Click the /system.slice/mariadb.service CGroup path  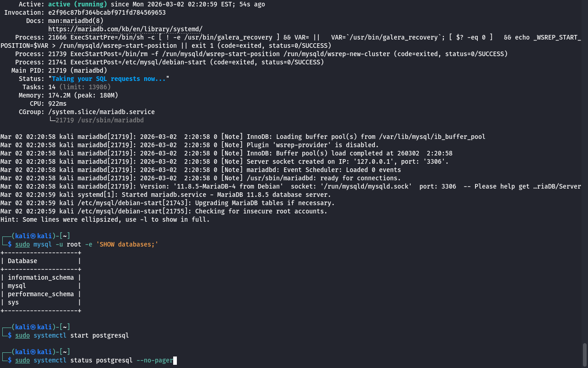coord(101,112)
